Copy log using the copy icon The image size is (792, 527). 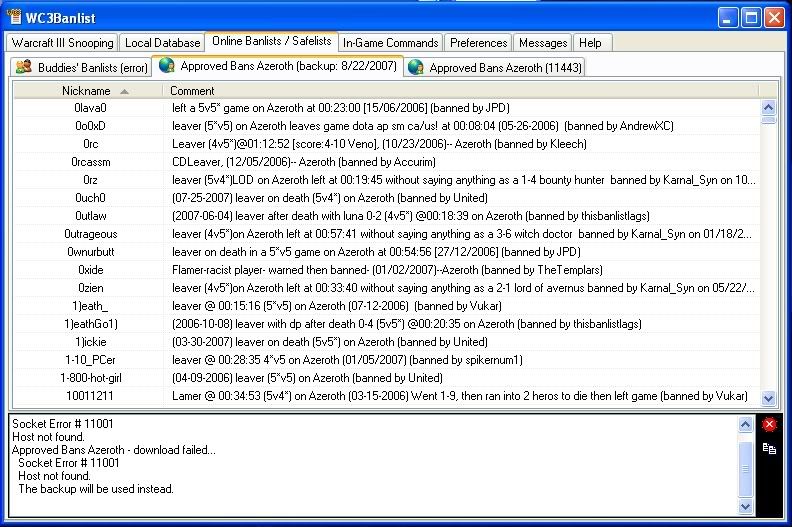[769, 448]
